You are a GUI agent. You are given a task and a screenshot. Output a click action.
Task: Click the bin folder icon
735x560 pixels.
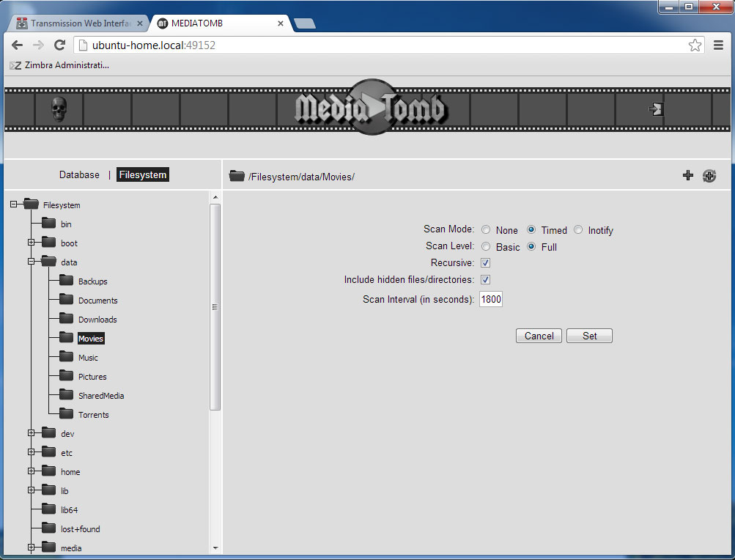pos(49,222)
